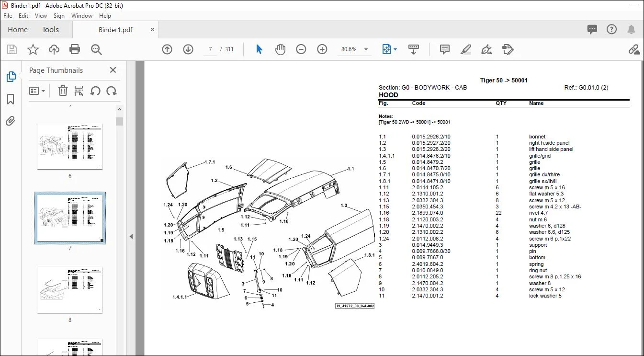Click the code 2.4019.804.2

[x=428, y=264]
